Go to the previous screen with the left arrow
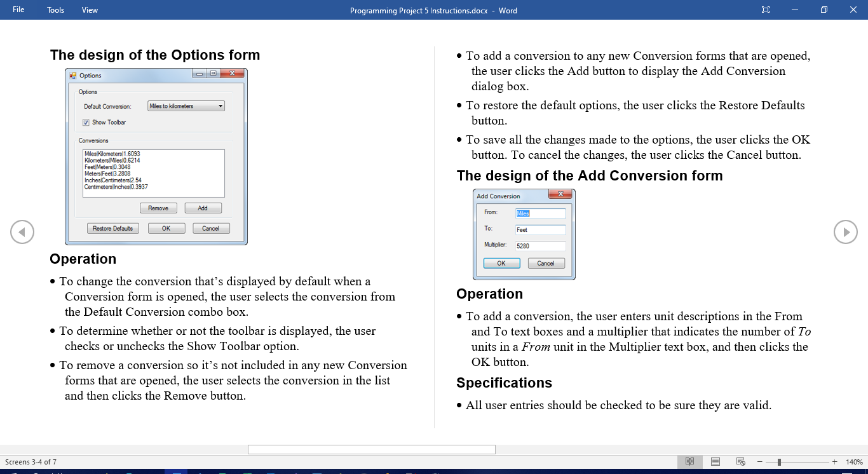 pyautogui.click(x=22, y=232)
